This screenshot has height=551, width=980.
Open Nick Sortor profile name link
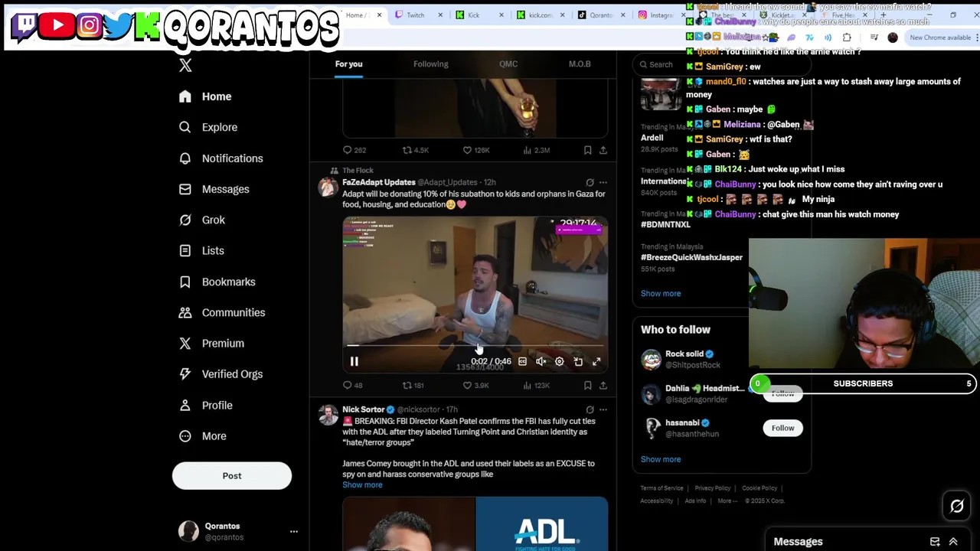[x=363, y=409]
